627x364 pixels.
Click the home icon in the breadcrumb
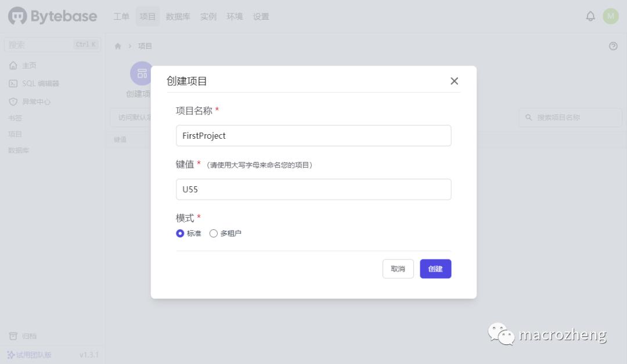117,45
